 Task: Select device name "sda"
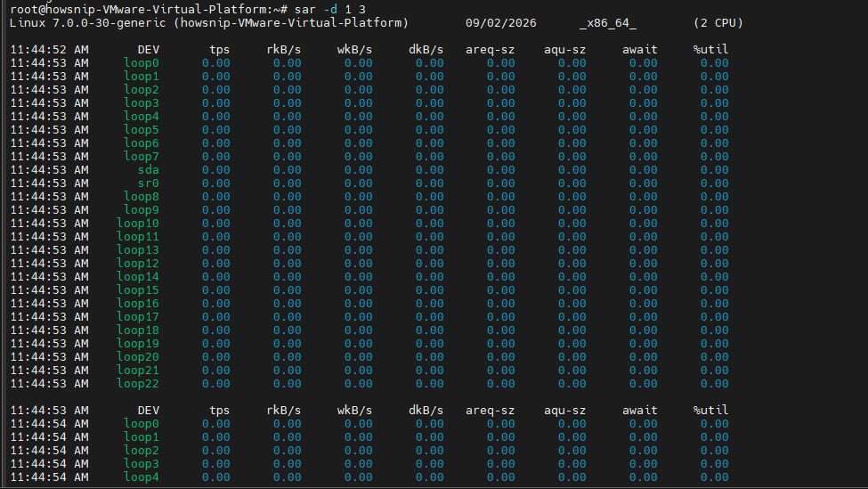pos(149,169)
